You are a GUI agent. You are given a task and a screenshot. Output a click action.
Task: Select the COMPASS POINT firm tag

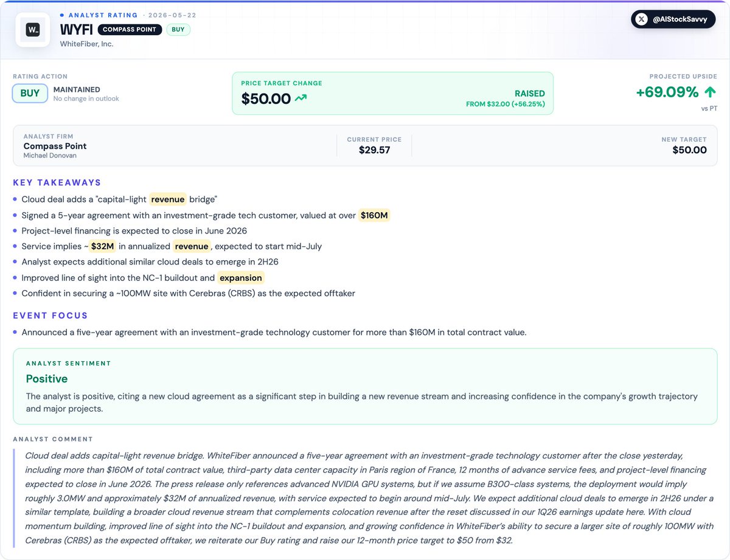coord(130,29)
